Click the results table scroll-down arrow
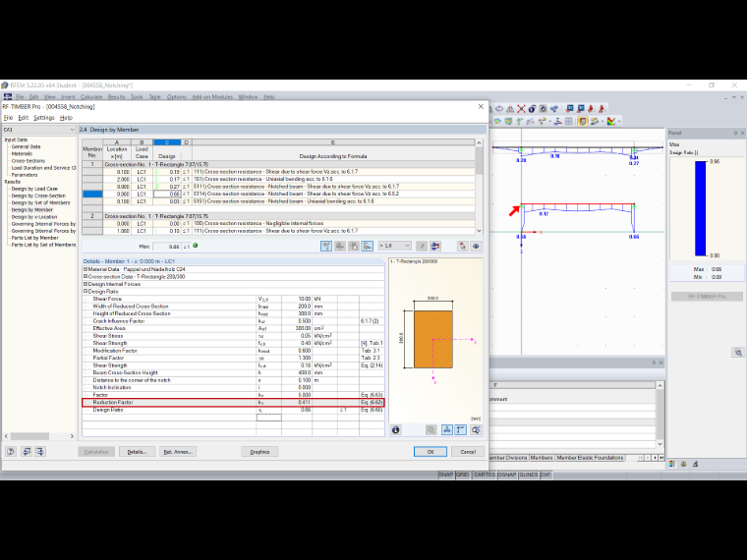The image size is (747, 560). click(479, 231)
